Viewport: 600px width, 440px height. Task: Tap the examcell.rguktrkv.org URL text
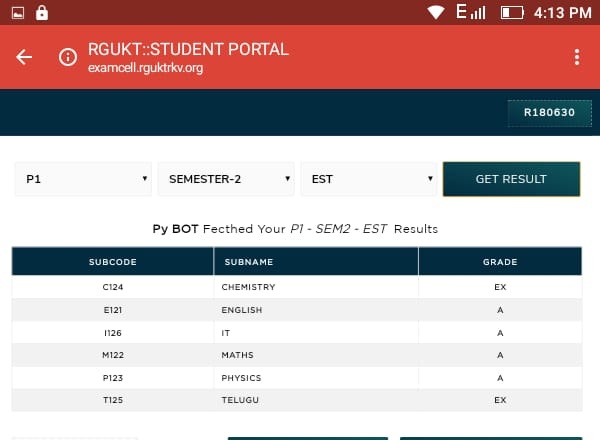pos(145,68)
